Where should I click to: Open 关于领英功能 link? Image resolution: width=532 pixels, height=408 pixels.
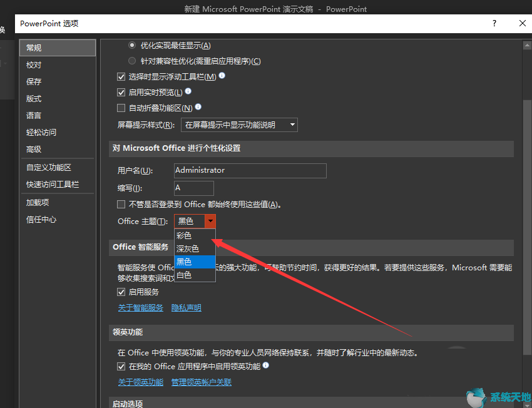pyautogui.click(x=140, y=382)
